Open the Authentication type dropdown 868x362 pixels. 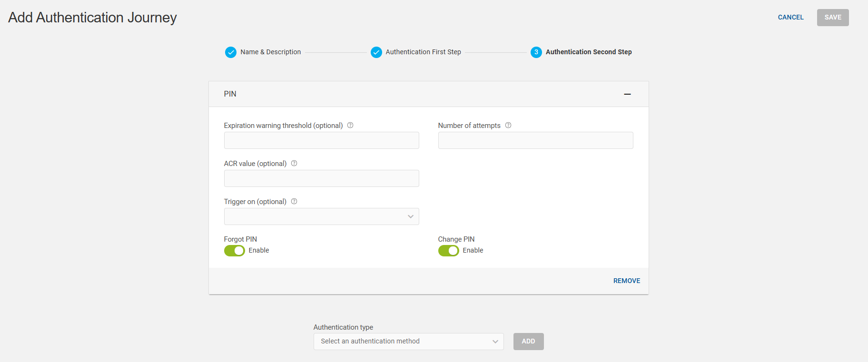coord(408,342)
